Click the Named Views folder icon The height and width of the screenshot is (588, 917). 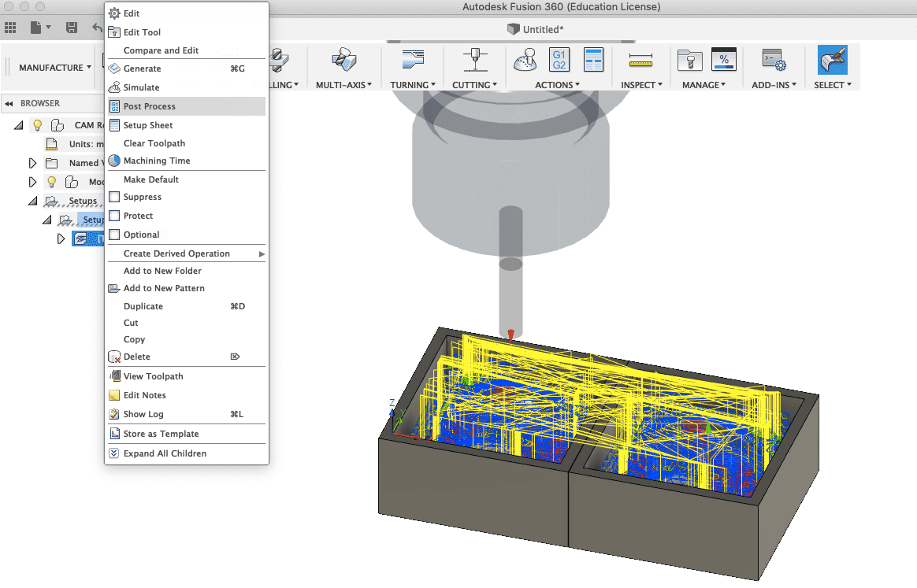point(52,163)
